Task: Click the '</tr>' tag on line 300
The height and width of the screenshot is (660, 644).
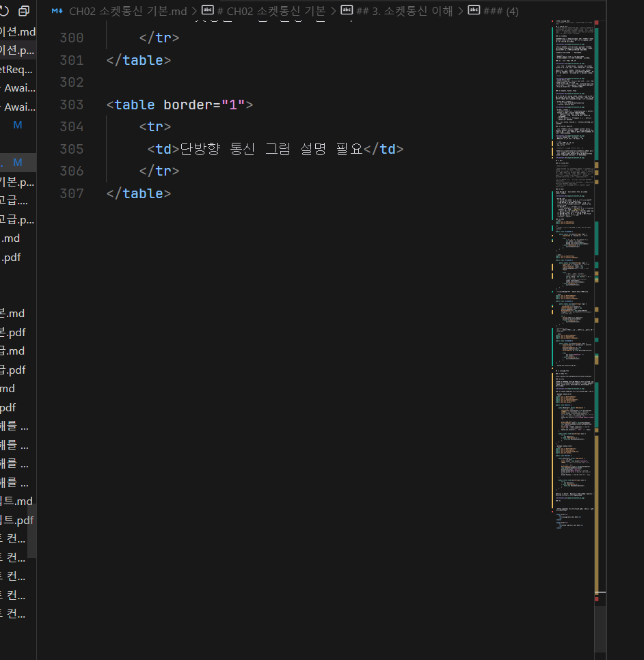Action: [x=159, y=38]
